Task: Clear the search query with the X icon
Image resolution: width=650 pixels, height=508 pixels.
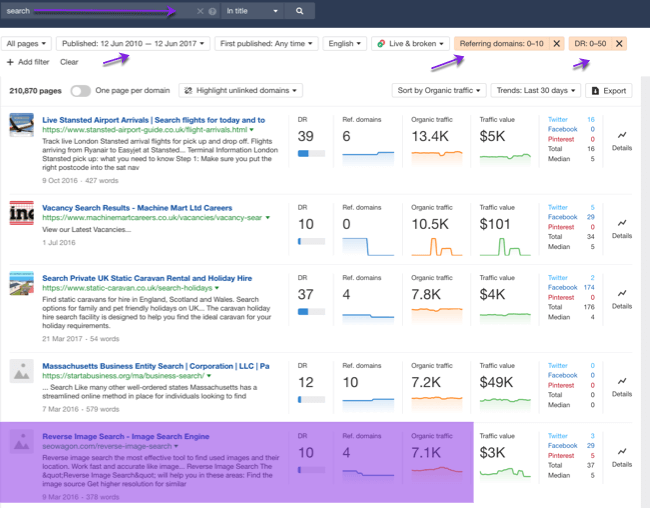Action: [200, 11]
